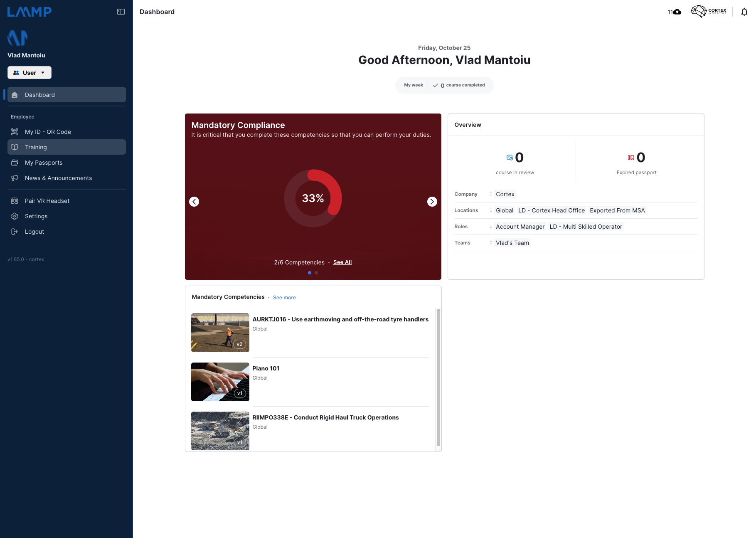Screen dimensions: 756x538
Task: Click the QR code icon
Action: tap(15, 132)
